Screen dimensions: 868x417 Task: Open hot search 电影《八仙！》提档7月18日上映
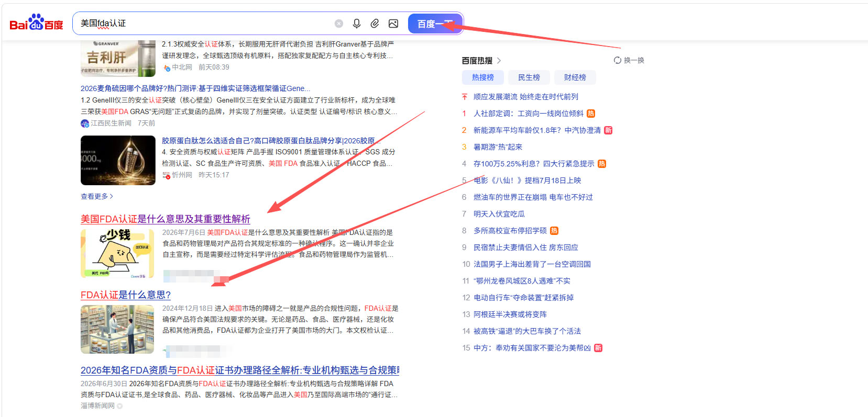coord(528,181)
